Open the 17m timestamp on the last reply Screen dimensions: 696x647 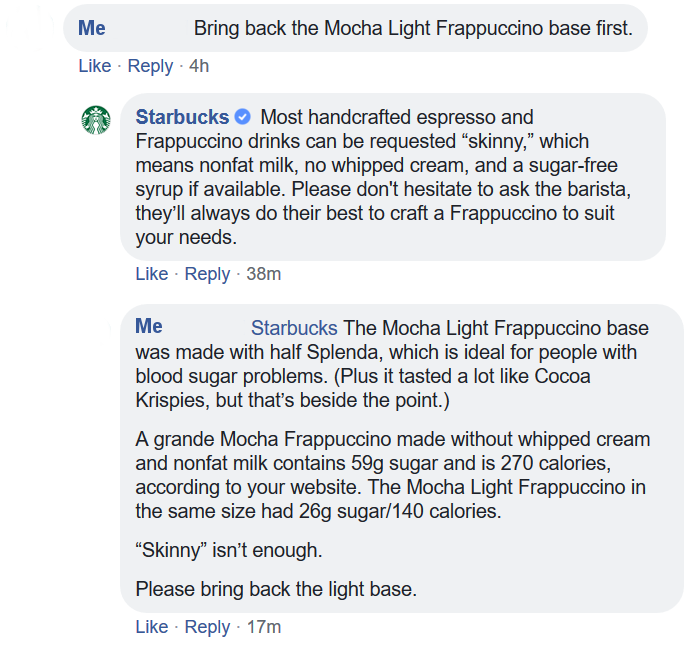click(264, 627)
